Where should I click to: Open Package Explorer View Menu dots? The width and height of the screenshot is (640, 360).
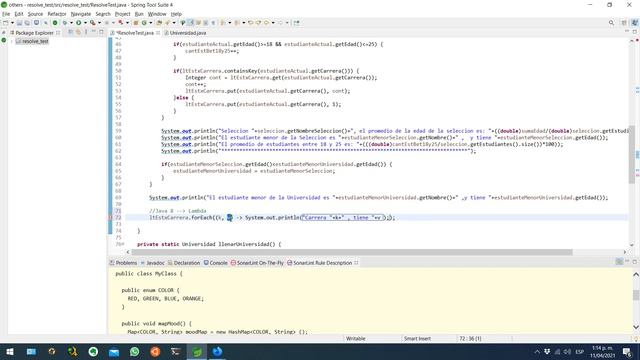pyautogui.click(x=86, y=32)
